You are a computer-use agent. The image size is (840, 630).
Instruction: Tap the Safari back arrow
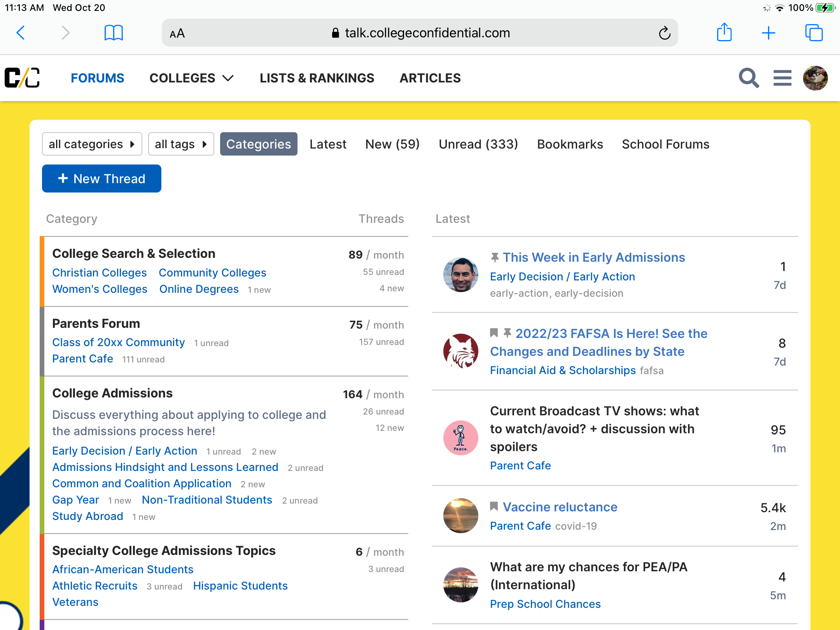pyautogui.click(x=21, y=33)
